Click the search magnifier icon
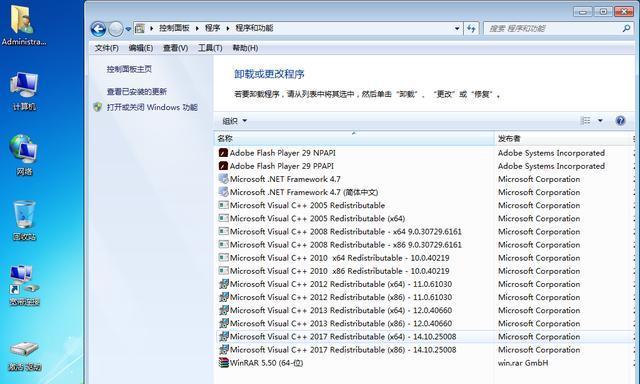This screenshot has width=640, height=384. click(x=627, y=28)
